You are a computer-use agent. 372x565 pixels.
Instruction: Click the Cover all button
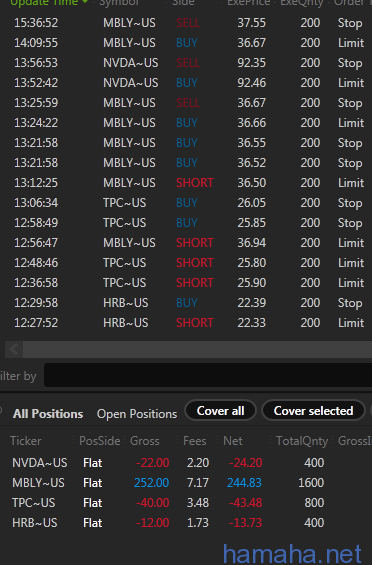(221, 411)
